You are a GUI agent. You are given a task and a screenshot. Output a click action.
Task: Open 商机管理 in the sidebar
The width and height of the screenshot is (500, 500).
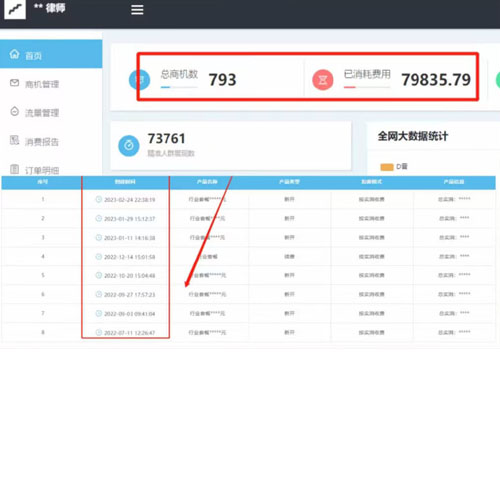pos(51,84)
